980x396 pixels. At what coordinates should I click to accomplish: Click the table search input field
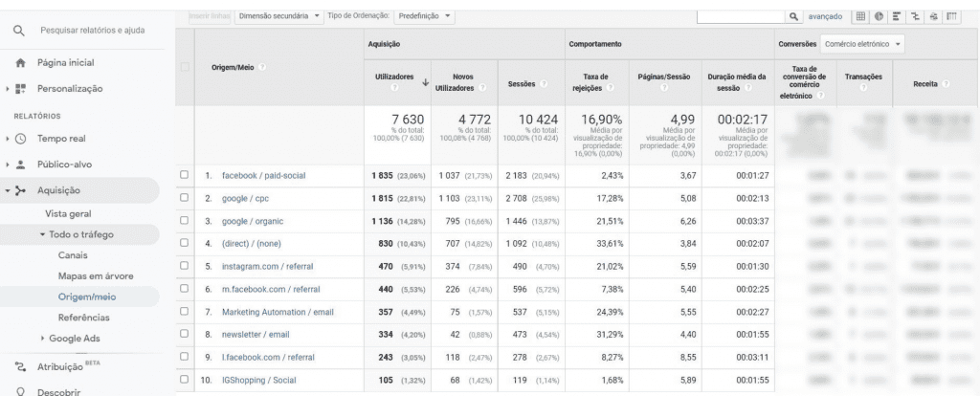[x=741, y=17]
